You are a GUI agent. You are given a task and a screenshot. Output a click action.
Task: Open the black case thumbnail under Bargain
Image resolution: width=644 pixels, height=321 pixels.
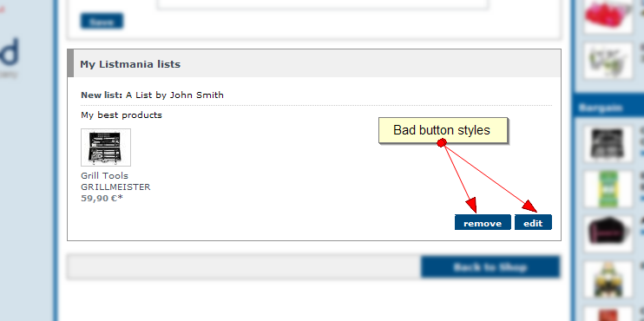point(608,144)
